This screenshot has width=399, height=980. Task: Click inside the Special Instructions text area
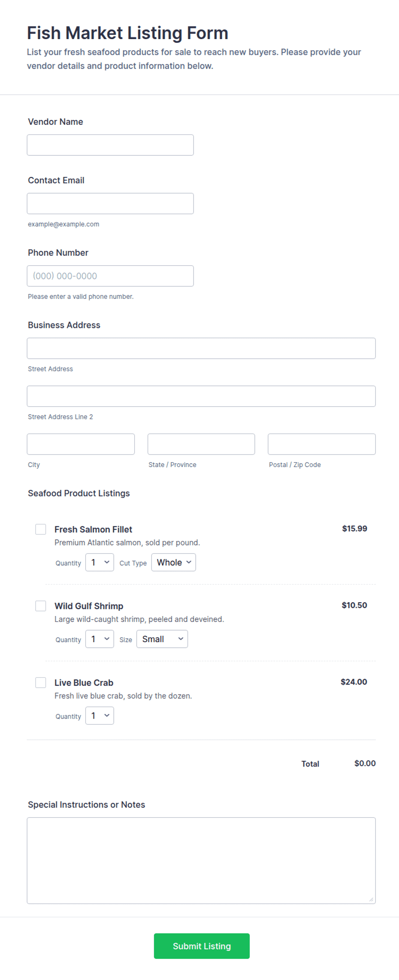coord(201,861)
